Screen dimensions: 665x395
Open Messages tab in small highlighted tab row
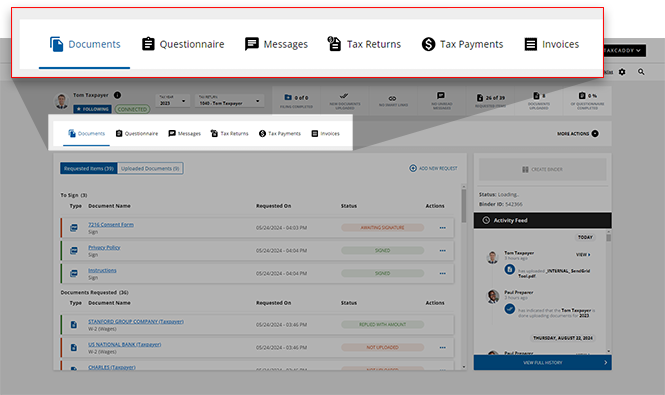[184, 133]
